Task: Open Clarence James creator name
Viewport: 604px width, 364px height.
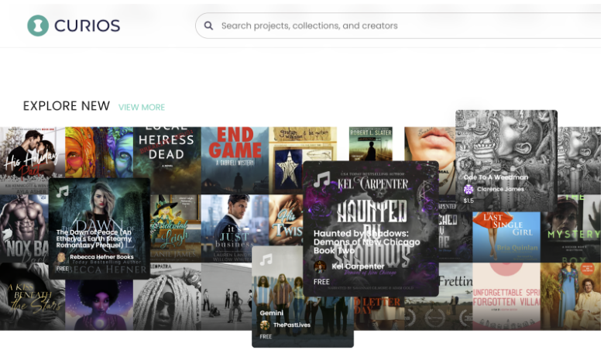Action: tap(500, 189)
